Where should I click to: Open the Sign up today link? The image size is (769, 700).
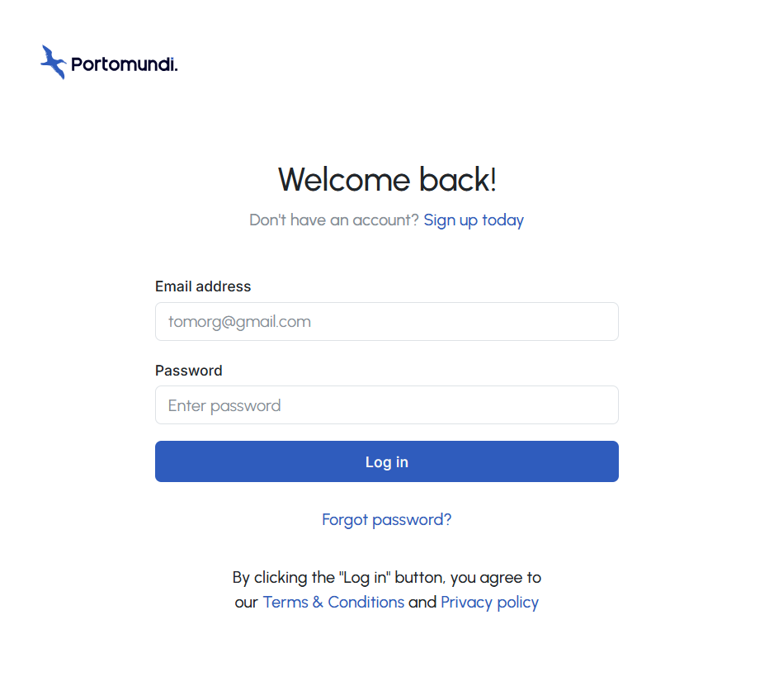(x=474, y=220)
